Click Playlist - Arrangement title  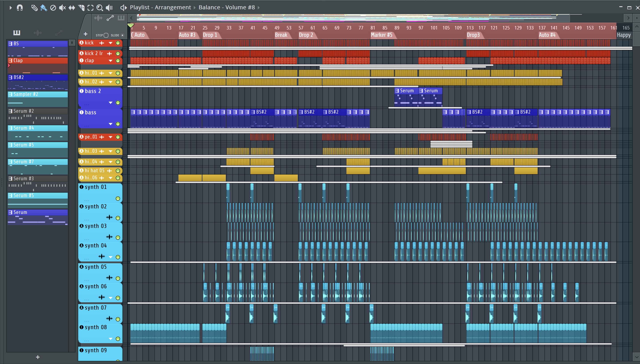click(x=160, y=8)
